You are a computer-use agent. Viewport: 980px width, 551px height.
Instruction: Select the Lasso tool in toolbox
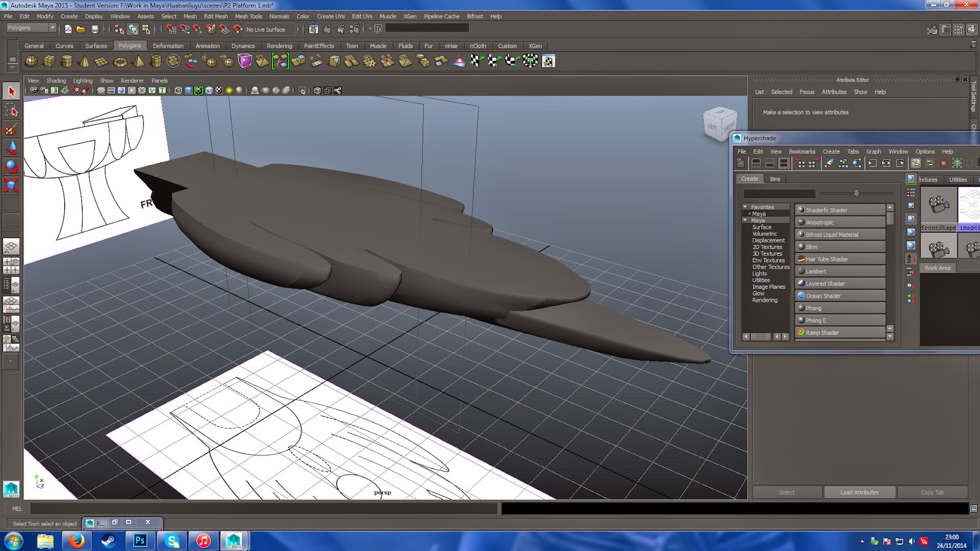pyautogui.click(x=11, y=110)
